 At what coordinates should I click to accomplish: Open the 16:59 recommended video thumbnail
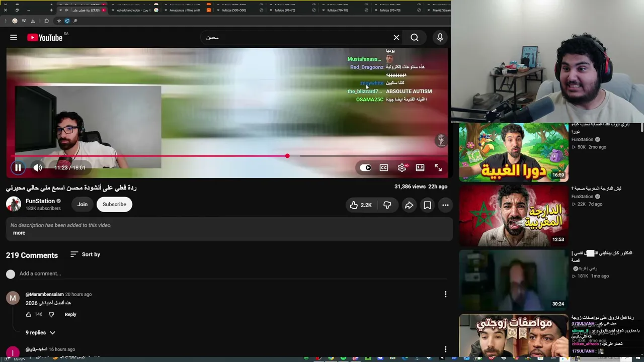pyautogui.click(x=514, y=152)
